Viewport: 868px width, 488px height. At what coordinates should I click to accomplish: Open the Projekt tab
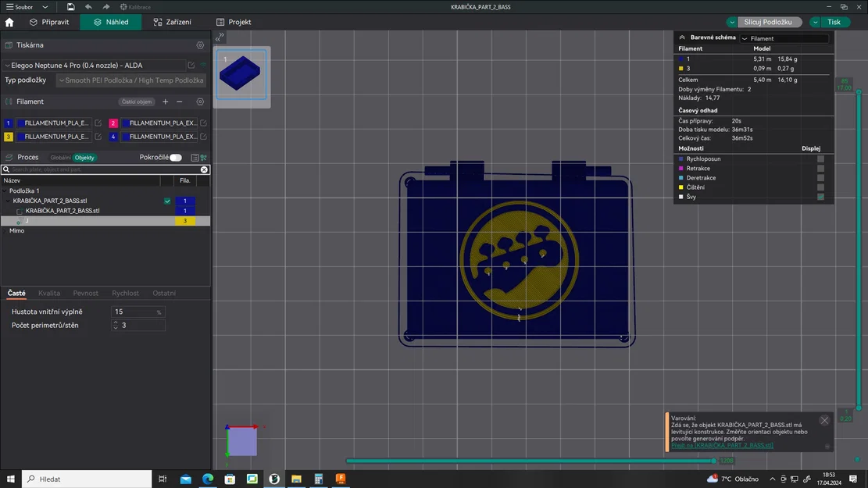pyautogui.click(x=234, y=22)
